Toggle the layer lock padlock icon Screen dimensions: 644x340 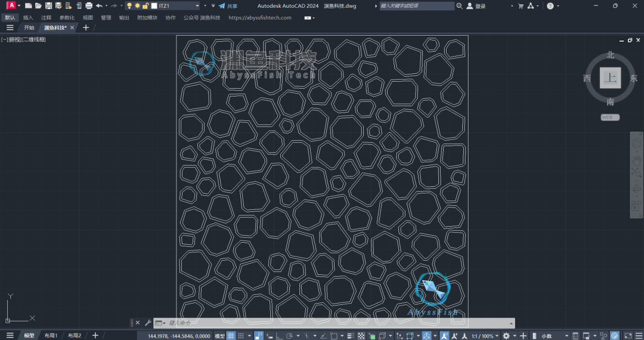(x=145, y=6)
